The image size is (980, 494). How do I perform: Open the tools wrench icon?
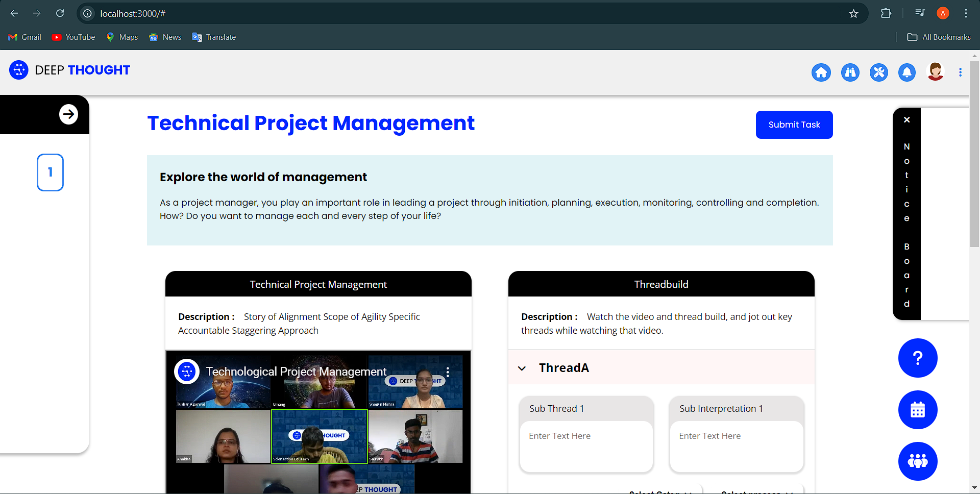879,72
